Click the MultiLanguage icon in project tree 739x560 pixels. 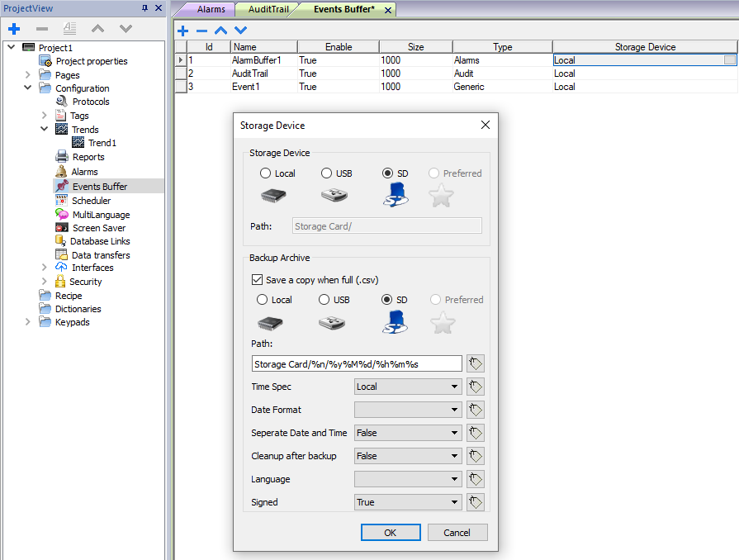point(62,215)
